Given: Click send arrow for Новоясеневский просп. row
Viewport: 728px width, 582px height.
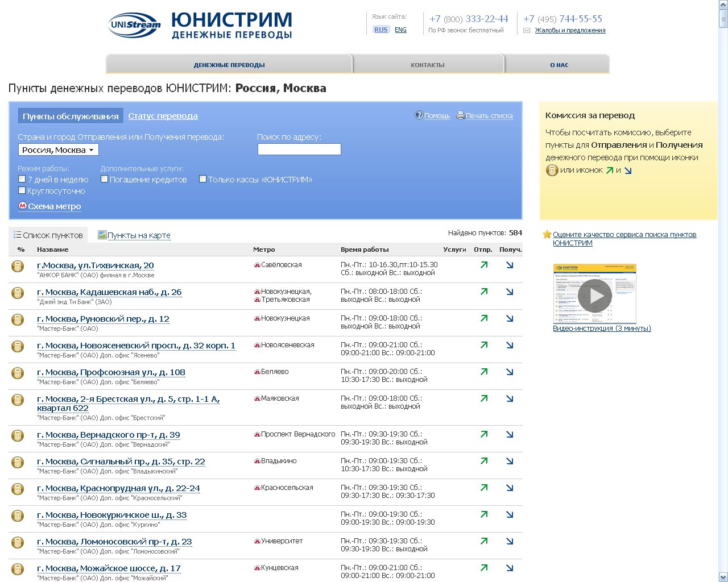Looking at the screenshot, I should tap(484, 345).
